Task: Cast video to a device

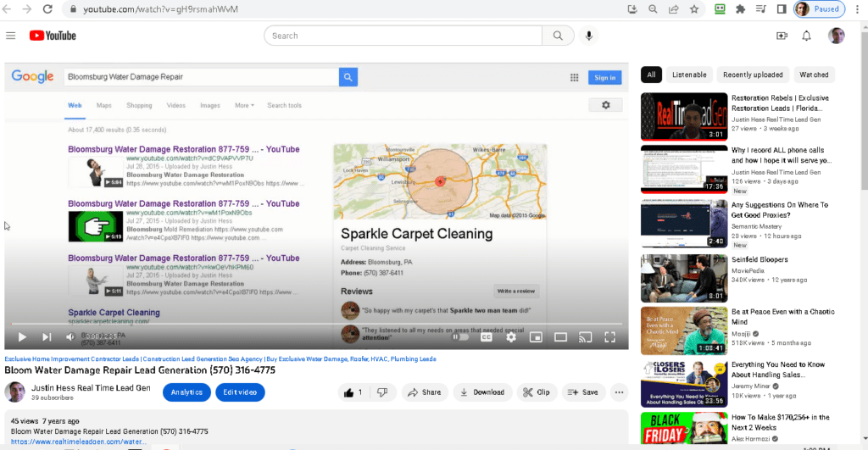Action: 585,336
